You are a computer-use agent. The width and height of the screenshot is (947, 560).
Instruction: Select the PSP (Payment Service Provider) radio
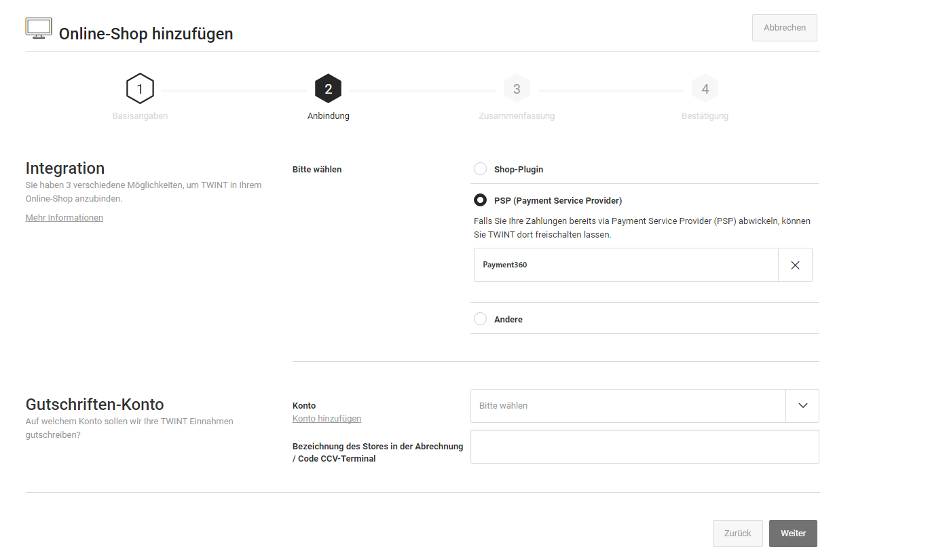click(x=480, y=200)
